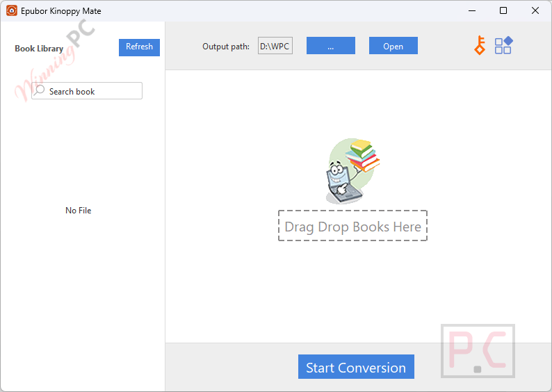Maximize the Epubor Kinoppy Mate window

tap(503, 10)
